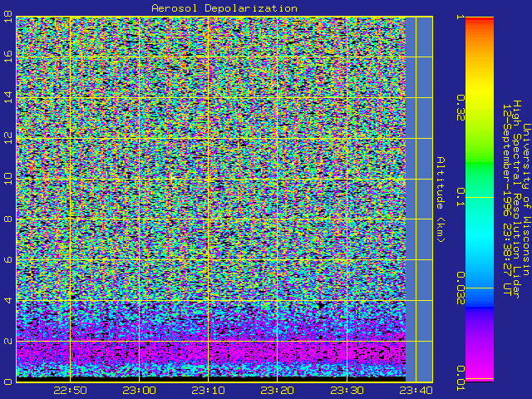Click the 23:20 time axis label
Screen dimensions: 532x399
pyautogui.click(x=278, y=391)
